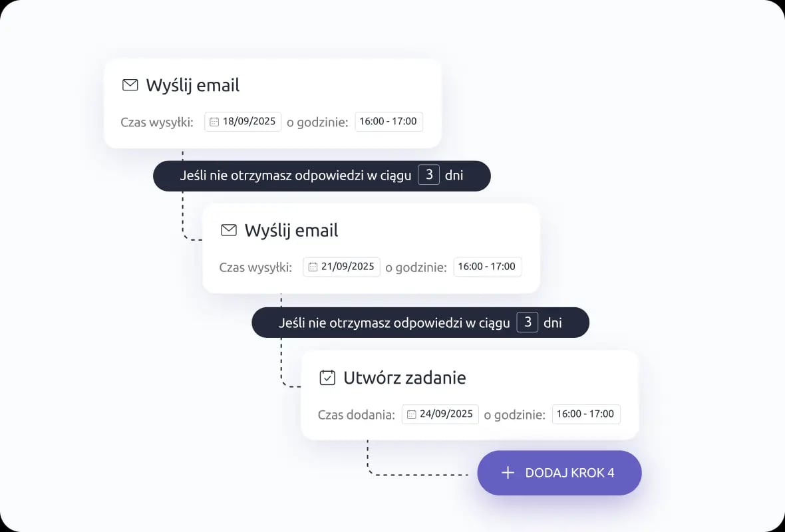Click the envelope icon on first Wyślij email card

pyautogui.click(x=130, y=85)
